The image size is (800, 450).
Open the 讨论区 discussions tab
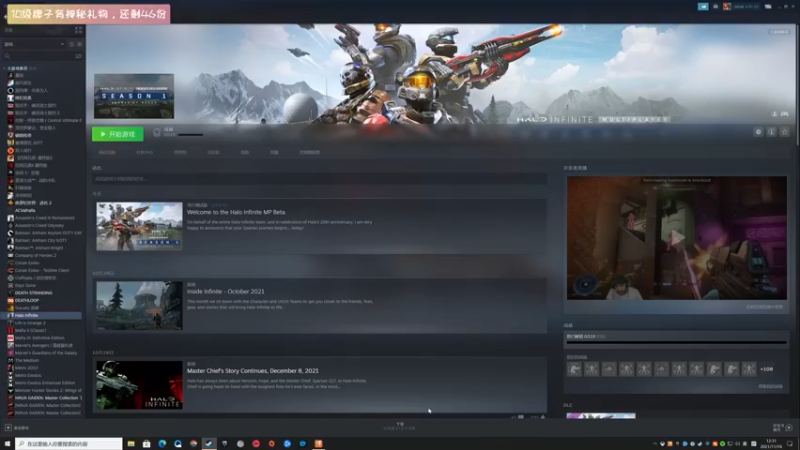click(x=213, y=153)
